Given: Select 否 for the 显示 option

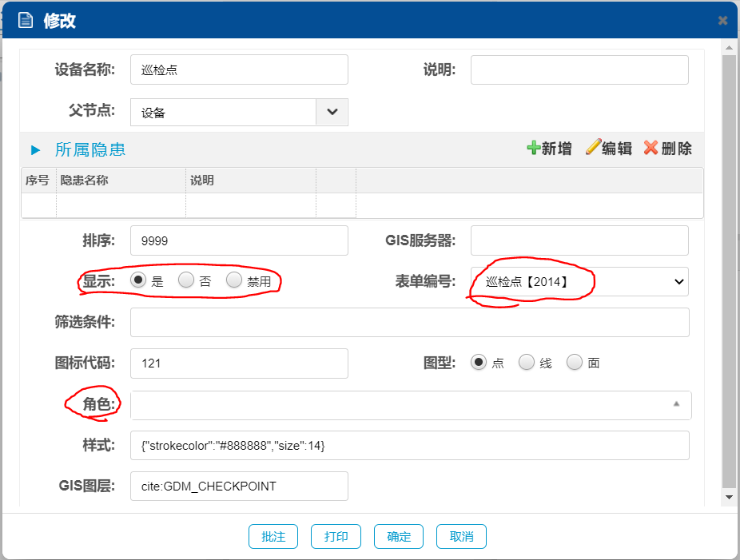Looking at the screenshot, I should 186,280.
